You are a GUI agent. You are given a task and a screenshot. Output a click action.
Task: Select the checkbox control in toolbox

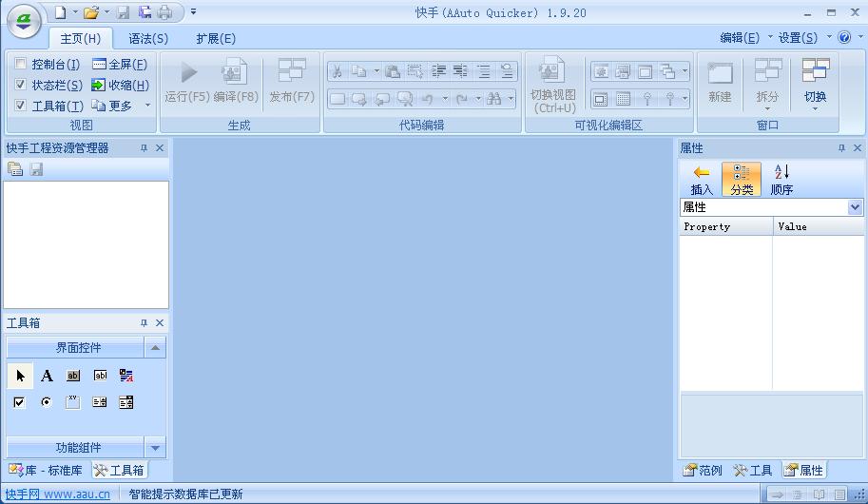(19, 402)
